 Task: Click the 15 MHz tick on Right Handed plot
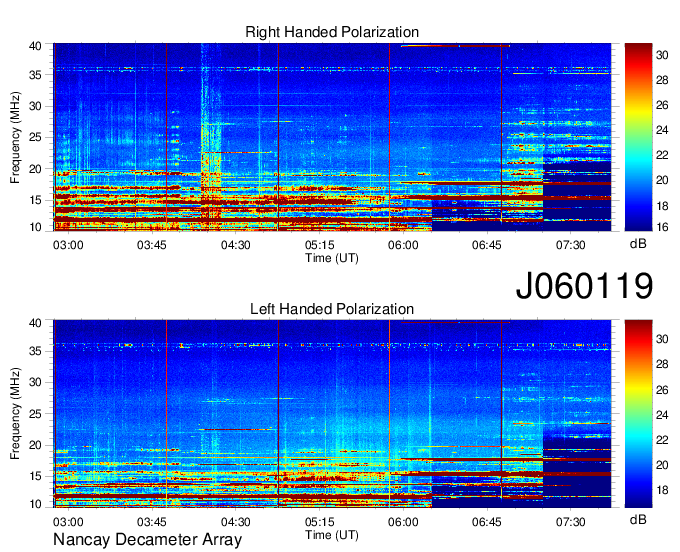pyautogui.click(x=35, y=200)
